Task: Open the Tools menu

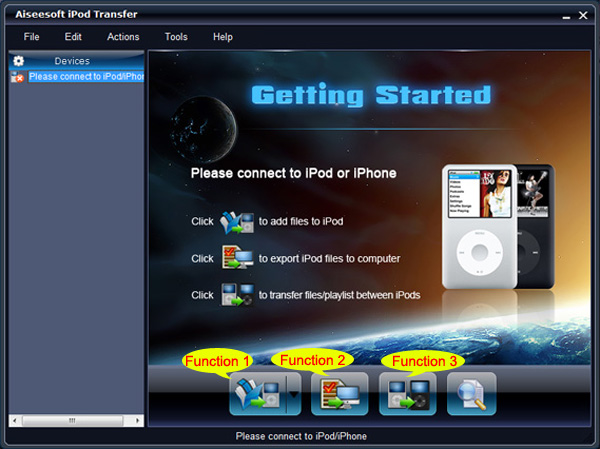Action: tap(176, 37)
